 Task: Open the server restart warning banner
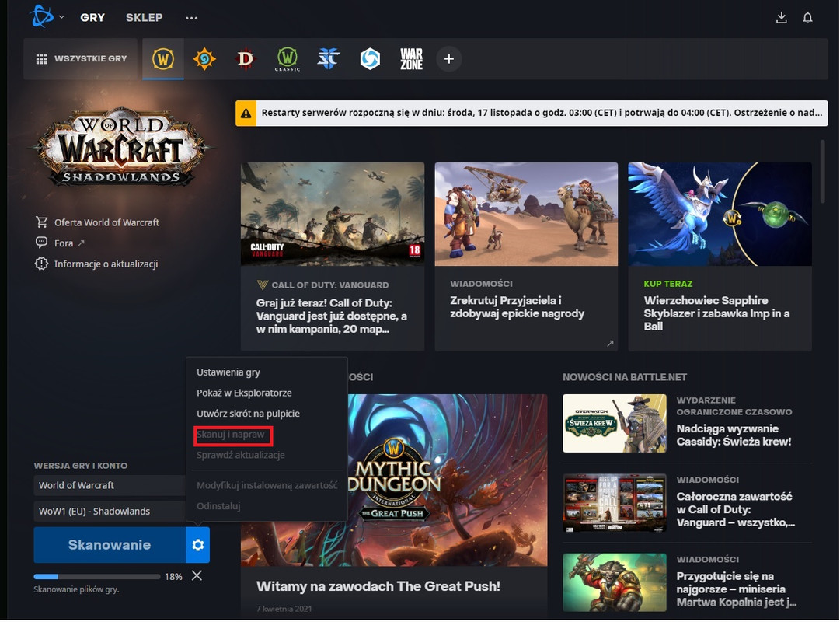[532, 114]
